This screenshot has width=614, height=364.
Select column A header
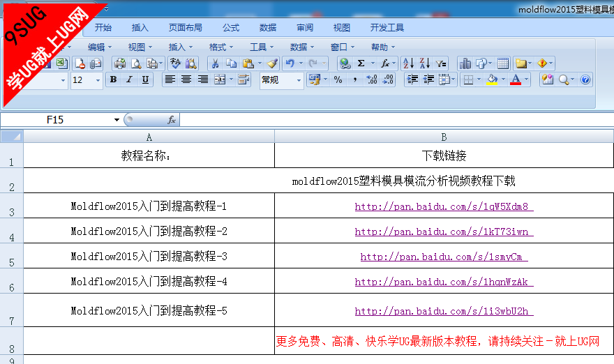(x=149, y=137)
